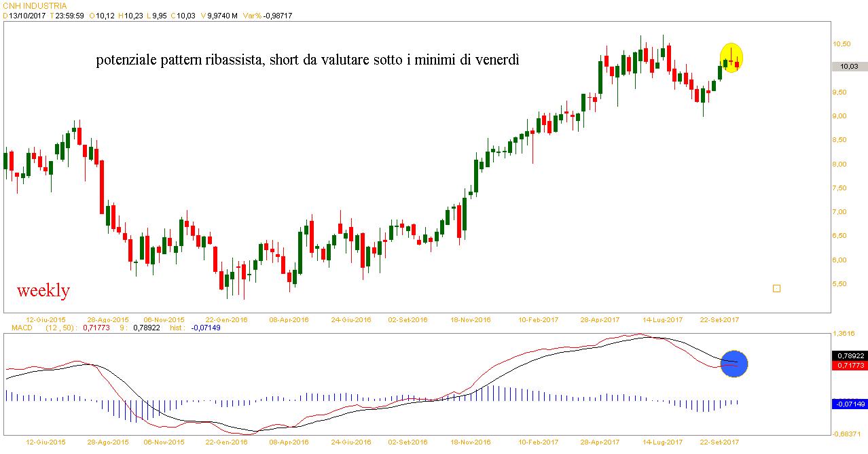Click the blue -0,07149 histogram tag
Image resolution: width=868 pixels, height=454 pixels.
coord(849,404)
